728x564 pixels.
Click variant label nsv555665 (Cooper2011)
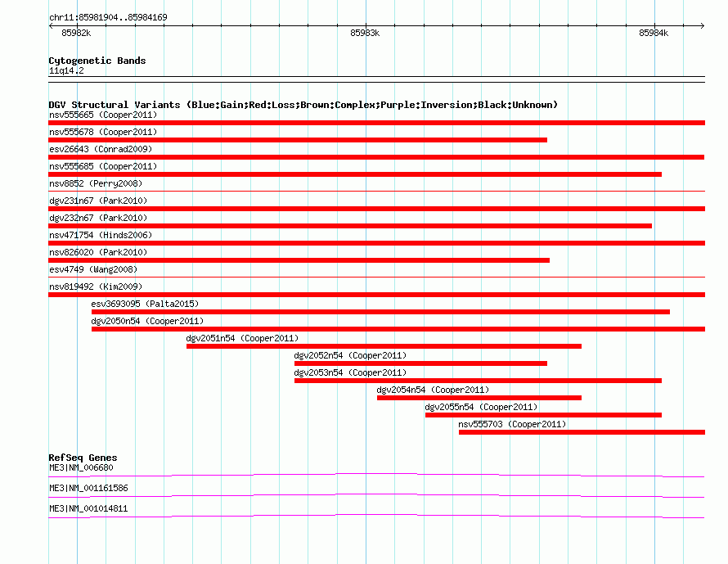pyautogui.click(x=103, y=115)
